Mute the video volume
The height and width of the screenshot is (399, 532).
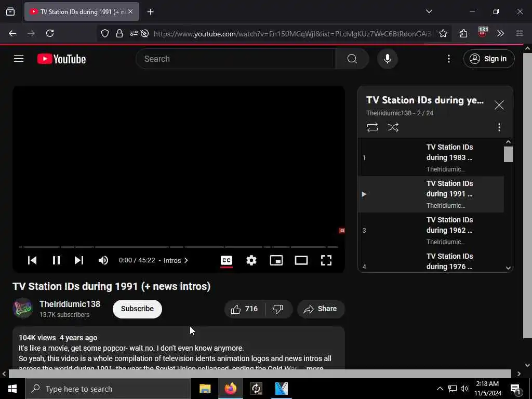[x=103, y=260]
